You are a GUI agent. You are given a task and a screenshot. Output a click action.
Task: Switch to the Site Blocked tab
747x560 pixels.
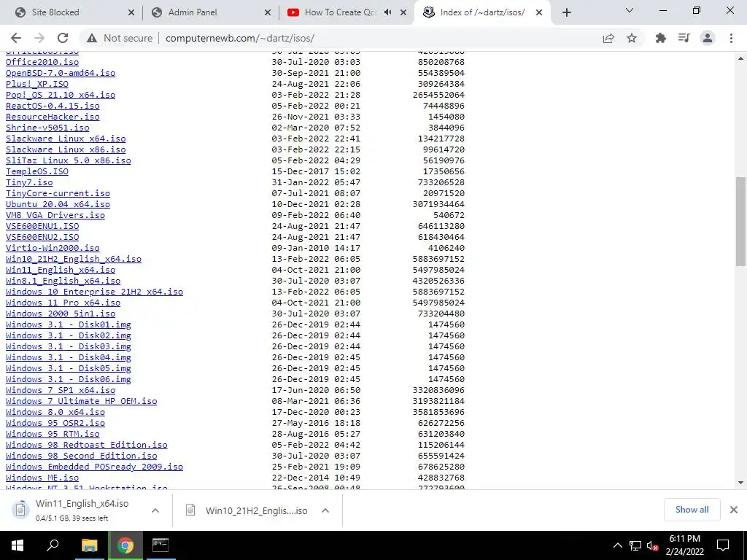pos(74,12)
